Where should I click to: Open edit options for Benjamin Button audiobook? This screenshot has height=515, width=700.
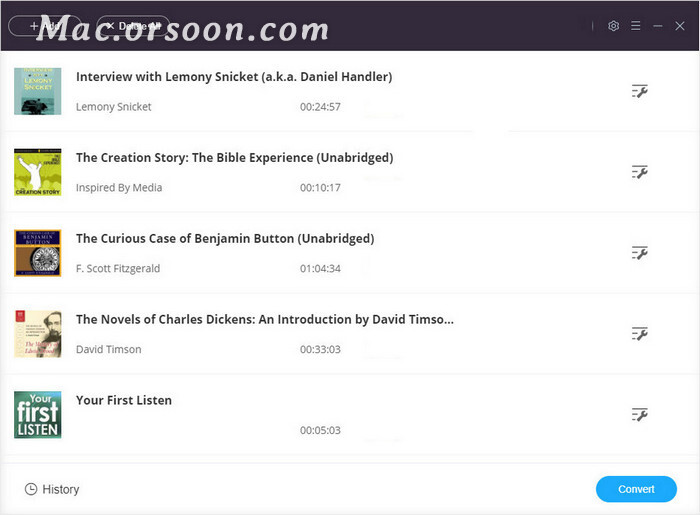tap(639, 253)
